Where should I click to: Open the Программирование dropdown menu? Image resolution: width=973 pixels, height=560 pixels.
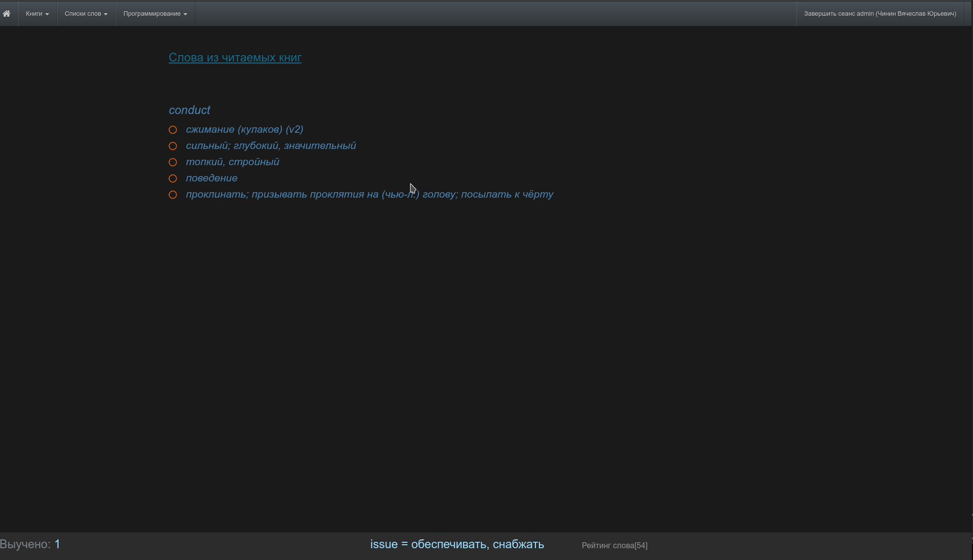[x=155, y=14]
